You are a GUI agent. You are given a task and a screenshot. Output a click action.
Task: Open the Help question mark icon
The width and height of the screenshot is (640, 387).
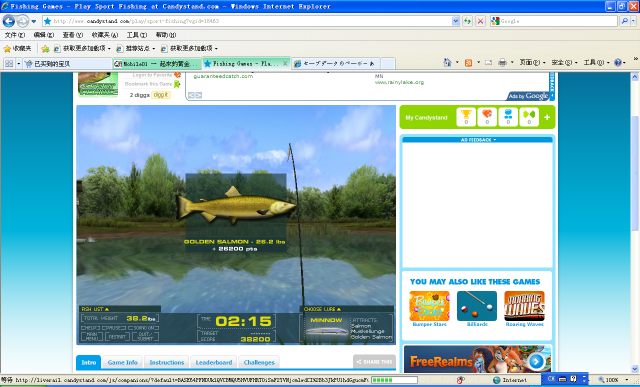point(618,62)
